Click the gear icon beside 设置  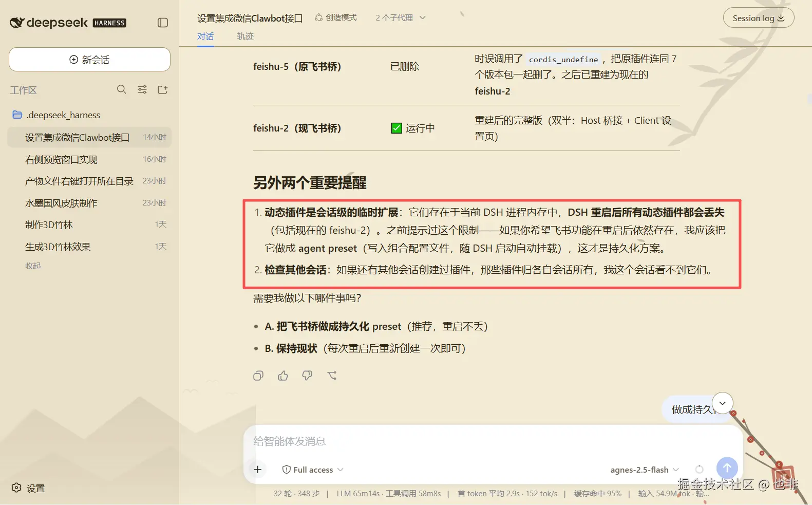pyautogui.click(x=16, y=488)
